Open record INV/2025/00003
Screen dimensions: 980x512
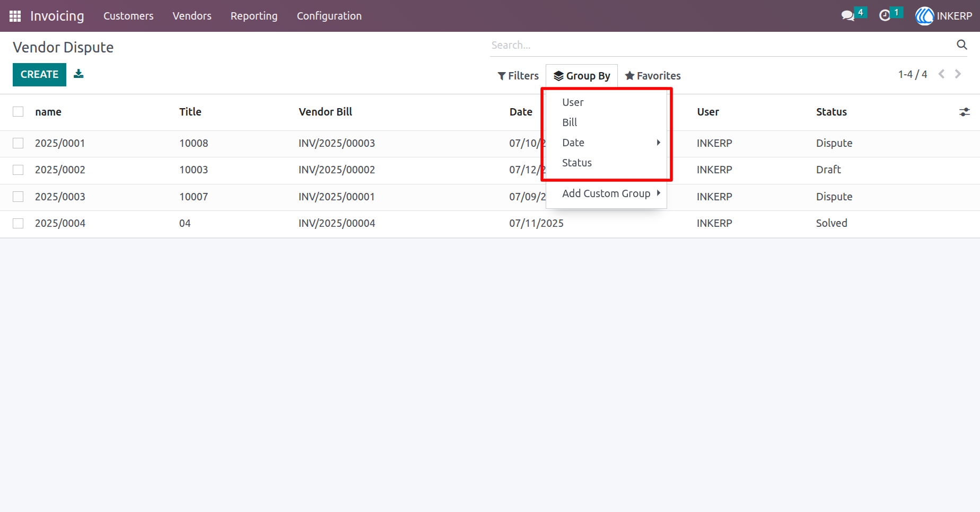(337, 143)
